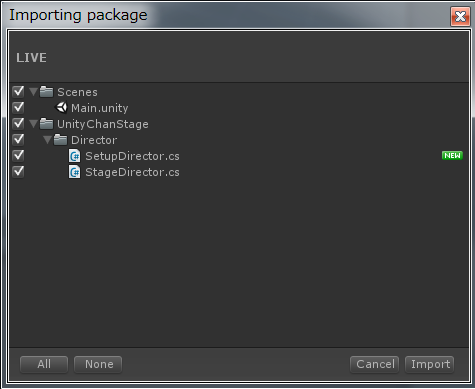Image resolution: width=475 pixels, height=389 pixels.
Task: Cancel the package import
Action: [x=375, y=364]
